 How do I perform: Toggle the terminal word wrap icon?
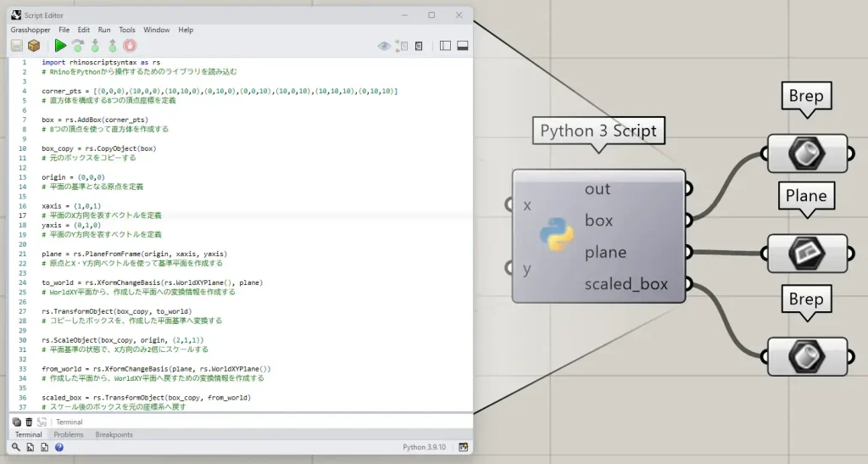[x=42, y=422]
